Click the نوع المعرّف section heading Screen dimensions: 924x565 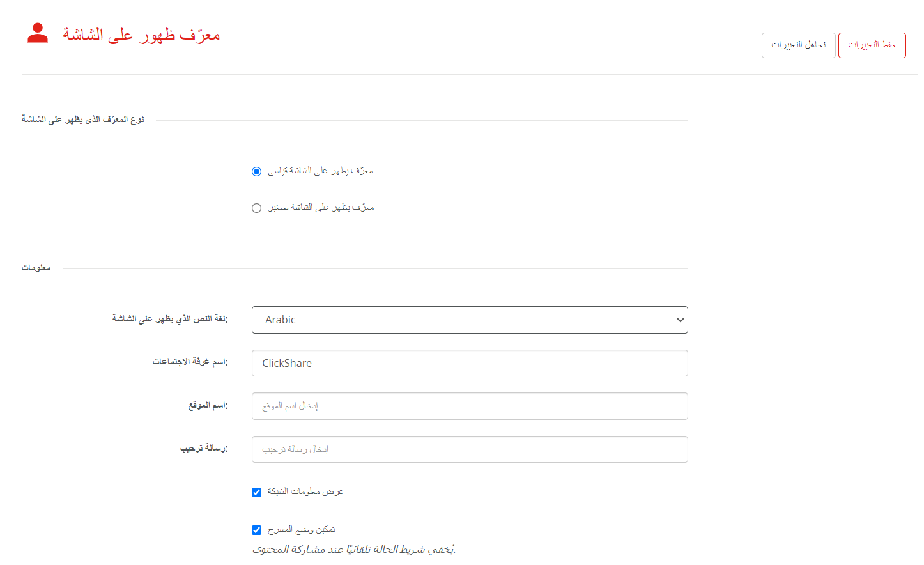click(83, 120)
